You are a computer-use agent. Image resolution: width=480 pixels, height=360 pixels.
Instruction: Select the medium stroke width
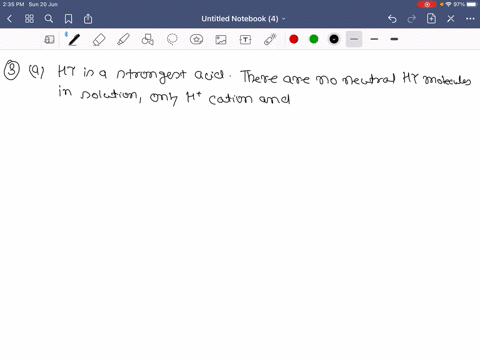374,39
